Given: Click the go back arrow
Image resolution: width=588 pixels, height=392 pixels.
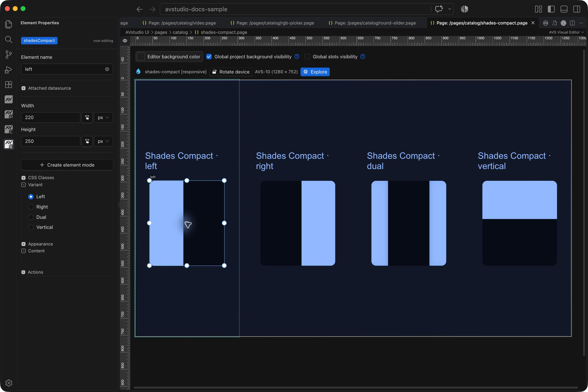Looking at the screenshot, I should pos(139,9).
